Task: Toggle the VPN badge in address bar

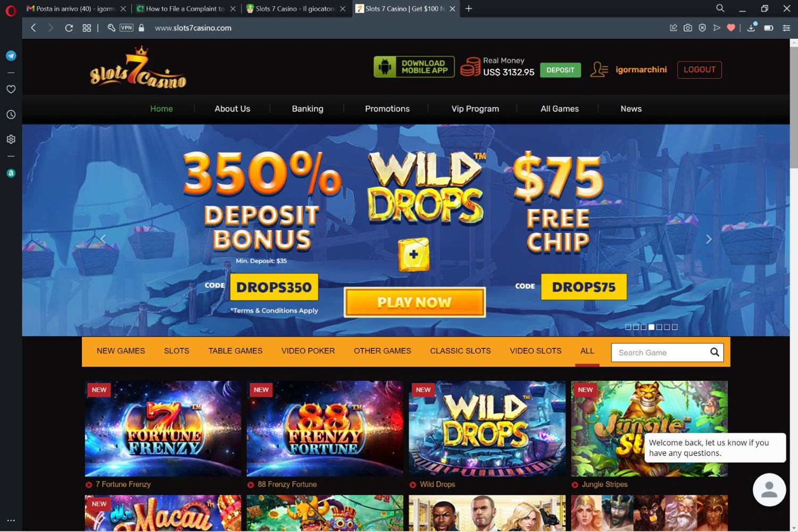Action: point(126,28)
